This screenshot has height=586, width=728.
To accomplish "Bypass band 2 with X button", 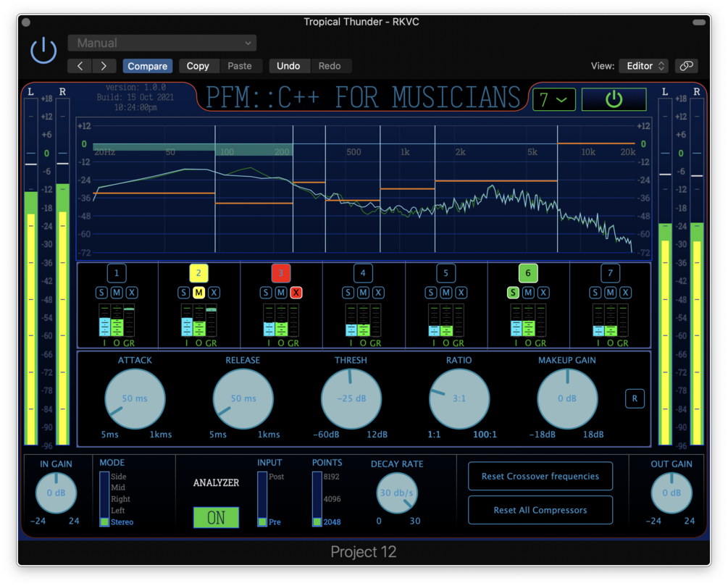I will 214,293.
